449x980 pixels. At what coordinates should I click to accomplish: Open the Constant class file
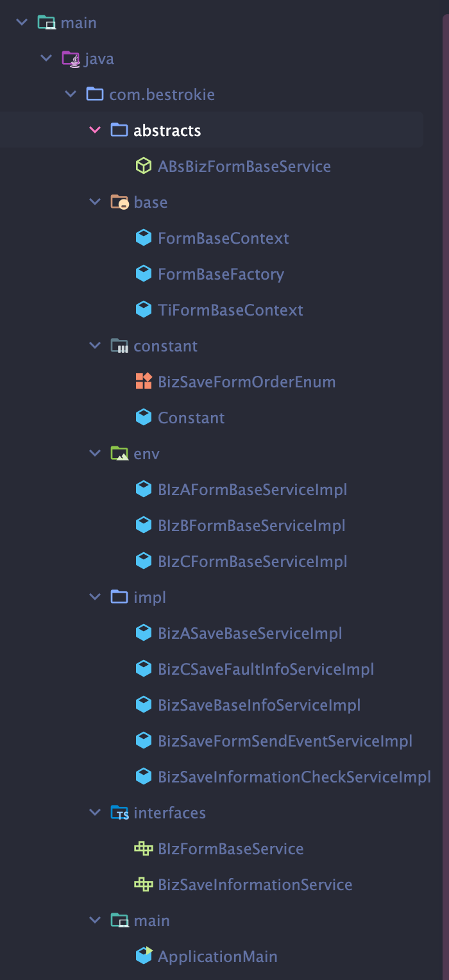(191, 418)
